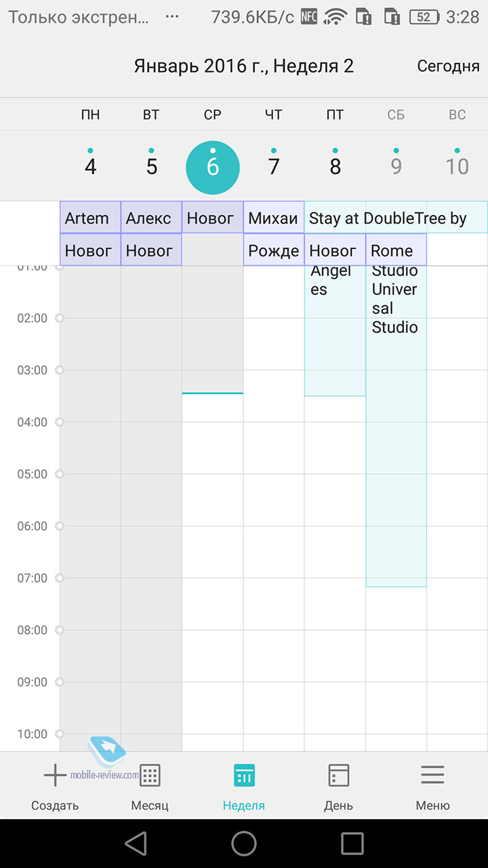The height and width of the screenshot is (868, 488).
Task: Click the 05:00 time slot marker
Action: click(60, 474)
